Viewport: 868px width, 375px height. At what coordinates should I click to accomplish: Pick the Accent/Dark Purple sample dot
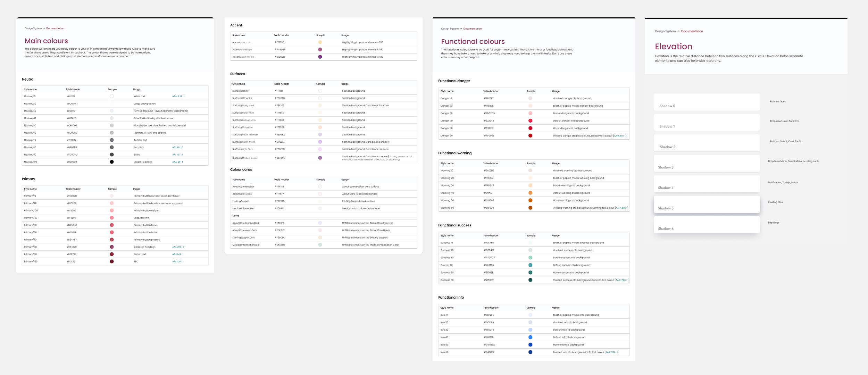pos(320,57)
